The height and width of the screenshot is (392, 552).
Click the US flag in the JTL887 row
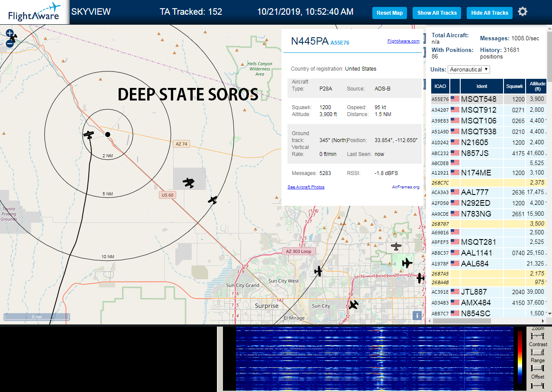[x=455, y=292]
